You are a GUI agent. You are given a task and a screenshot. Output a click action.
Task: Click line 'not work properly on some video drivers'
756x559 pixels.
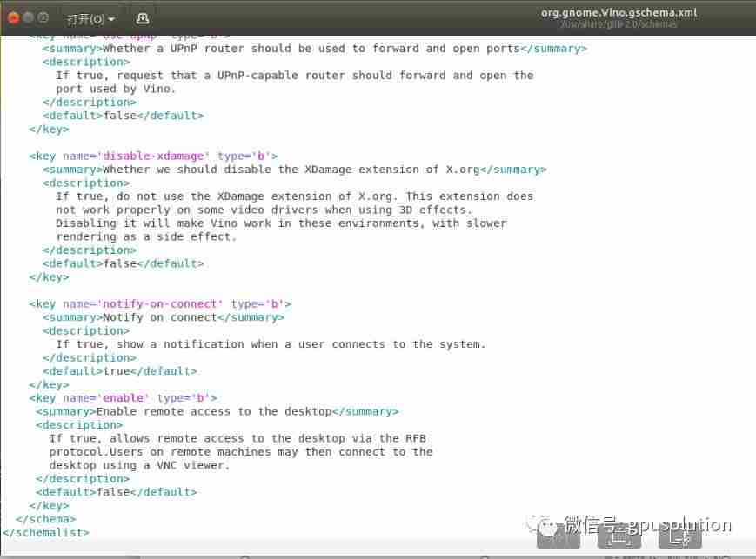coord(264,210)
